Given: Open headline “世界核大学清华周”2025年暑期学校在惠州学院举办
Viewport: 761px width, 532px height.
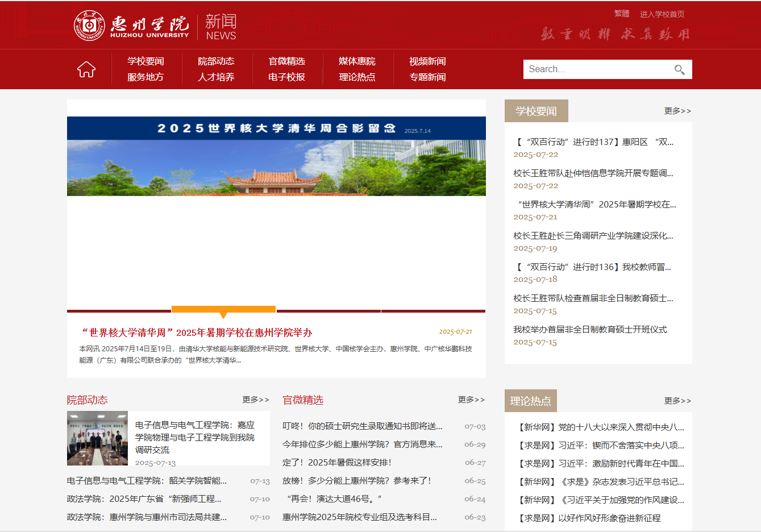Looking at the screenshot, I should 198,332.
